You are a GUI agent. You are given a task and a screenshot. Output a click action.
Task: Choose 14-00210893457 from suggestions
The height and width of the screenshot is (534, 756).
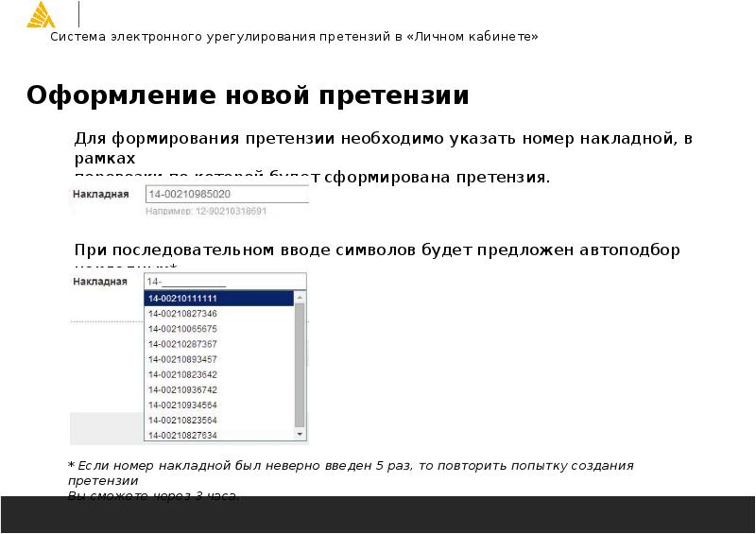(219, 359)
